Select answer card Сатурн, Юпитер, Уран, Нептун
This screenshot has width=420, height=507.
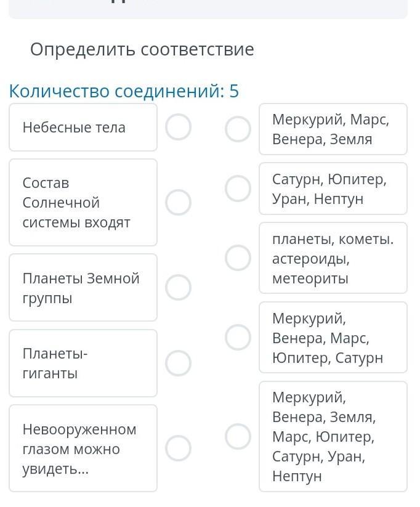[x=333, y=189]
